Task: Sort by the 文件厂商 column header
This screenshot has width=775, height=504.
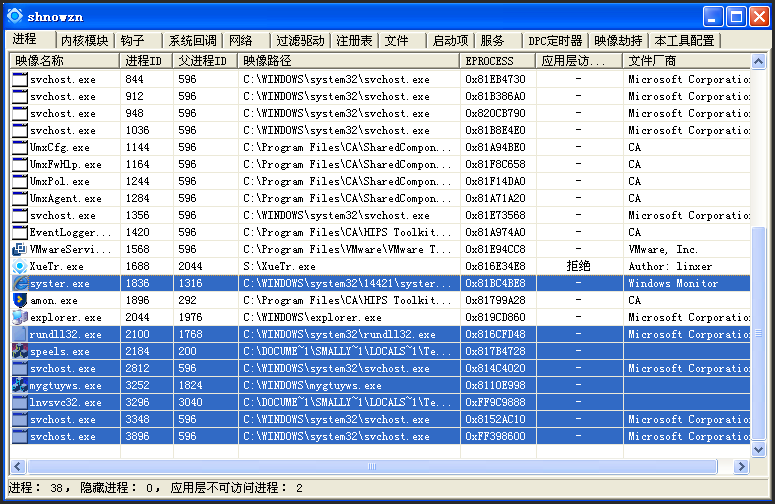Action: pyautogui.click(x=687, y=61)
